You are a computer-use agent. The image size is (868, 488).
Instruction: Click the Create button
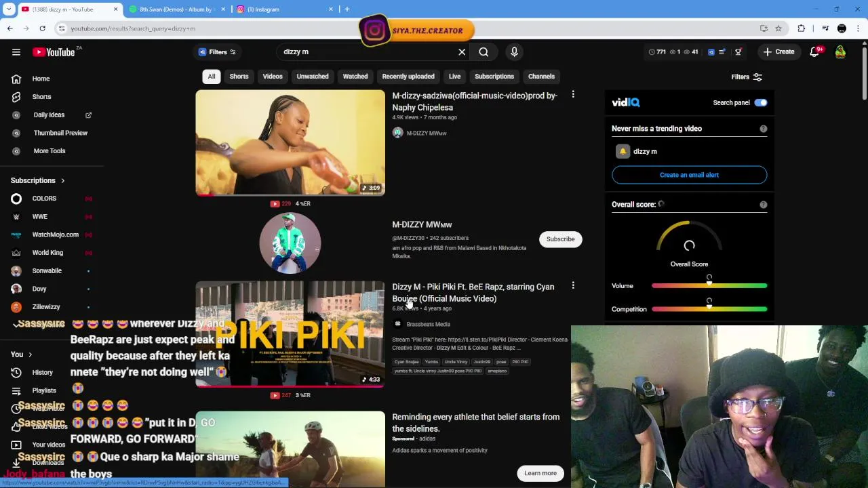(x=778, y=52)
